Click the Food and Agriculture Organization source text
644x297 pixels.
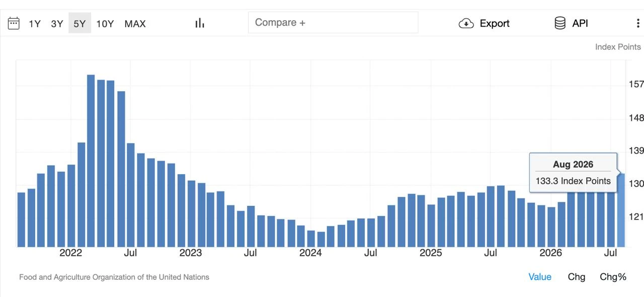coord(114,277)
